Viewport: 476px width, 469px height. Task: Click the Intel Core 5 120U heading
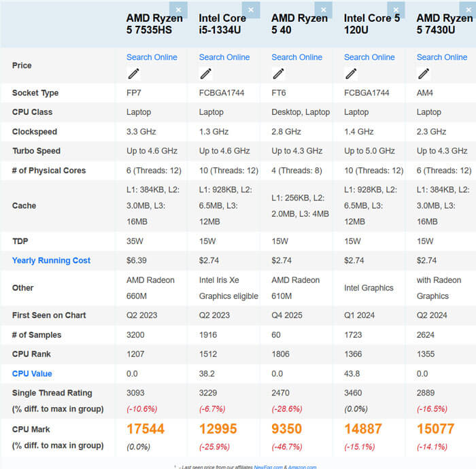372,24
